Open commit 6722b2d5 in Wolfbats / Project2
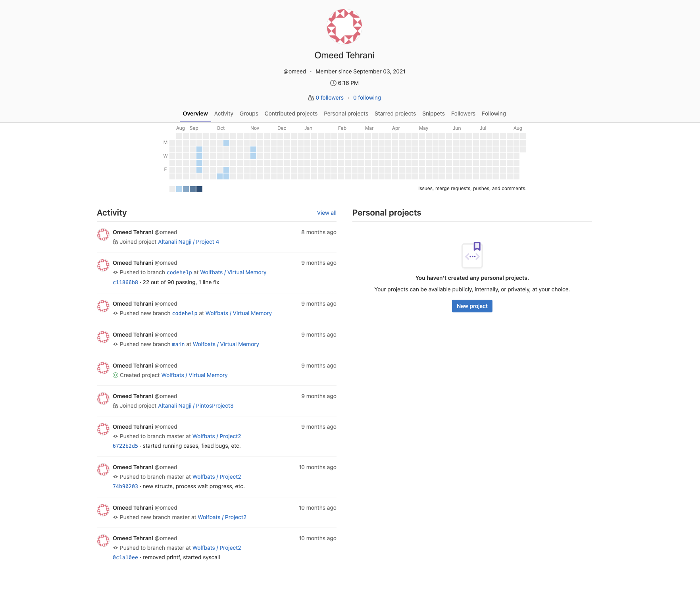 [125, 446]
